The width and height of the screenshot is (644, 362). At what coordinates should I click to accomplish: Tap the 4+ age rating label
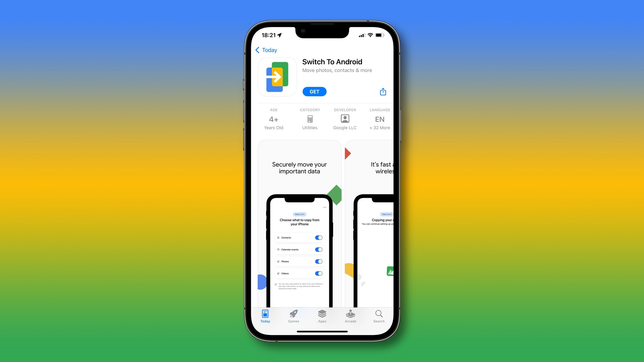point(273,119)
